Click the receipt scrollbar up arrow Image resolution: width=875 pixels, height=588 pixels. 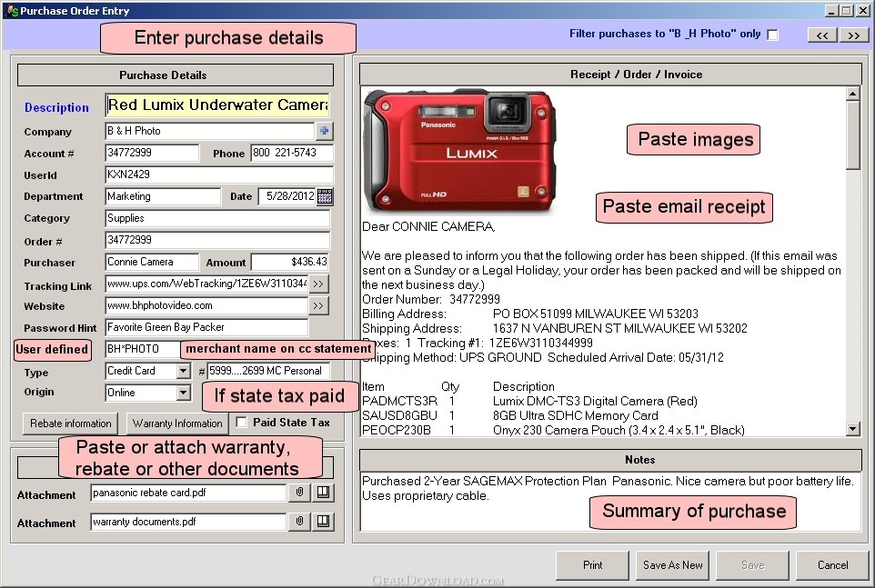click(852, 94)
